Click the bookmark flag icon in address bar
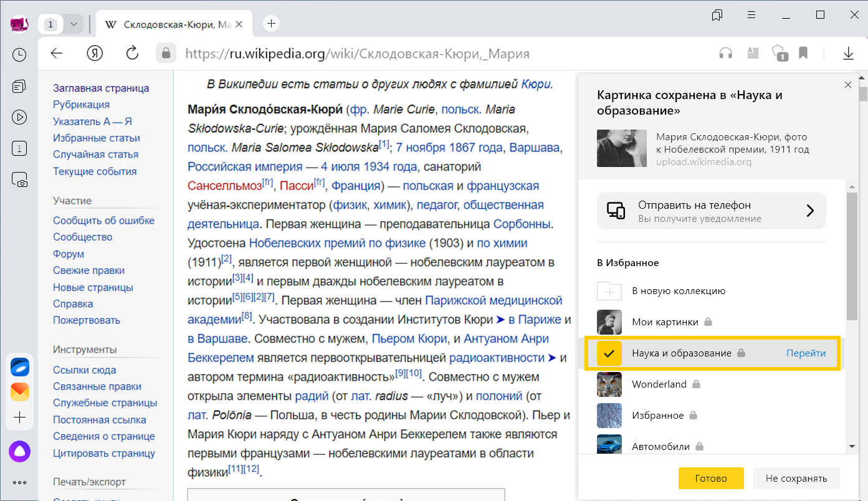Image resolution: width=868 pixels, height=501 pixels. 803,54
